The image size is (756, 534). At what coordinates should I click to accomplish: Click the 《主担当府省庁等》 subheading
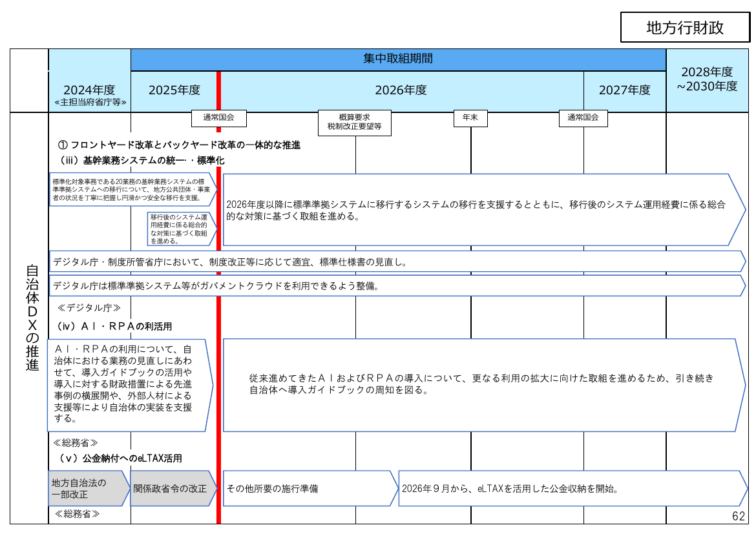click(x=90, y=102)
